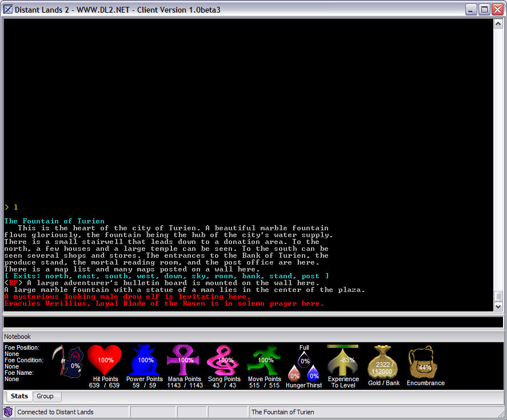Viewport: 507px width, 420px height.
Task: Click the red Hunger droplet icon
Action: (294, 374)
